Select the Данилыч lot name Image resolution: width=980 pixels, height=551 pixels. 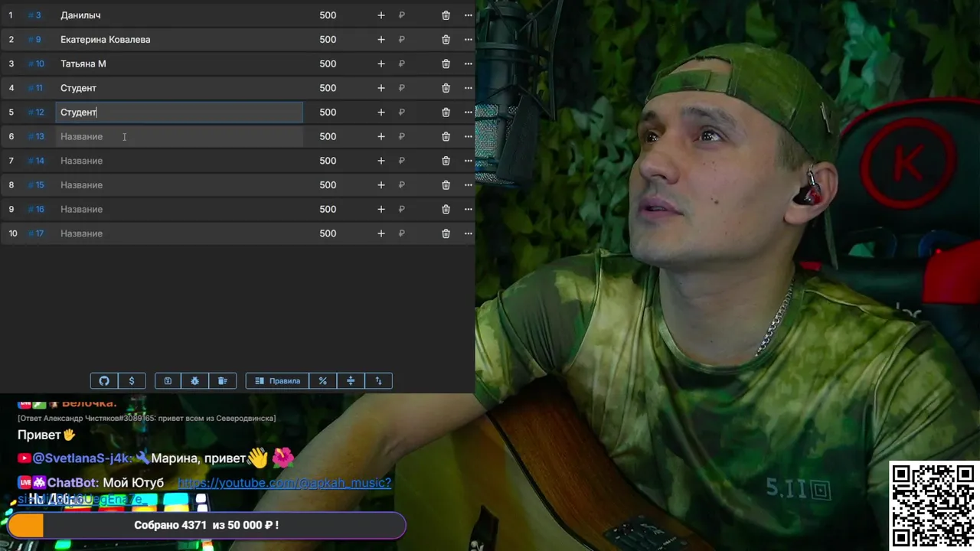click(80, 15)
